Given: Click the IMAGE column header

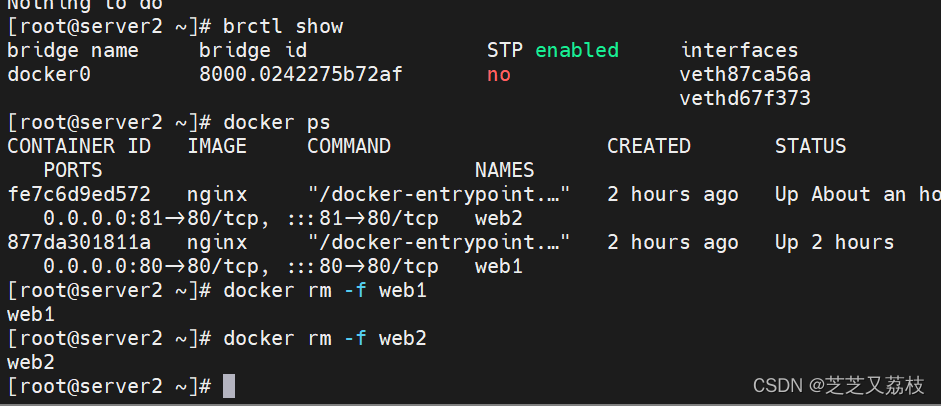Looking at the screenshot, I should click(x=216, y=146).
